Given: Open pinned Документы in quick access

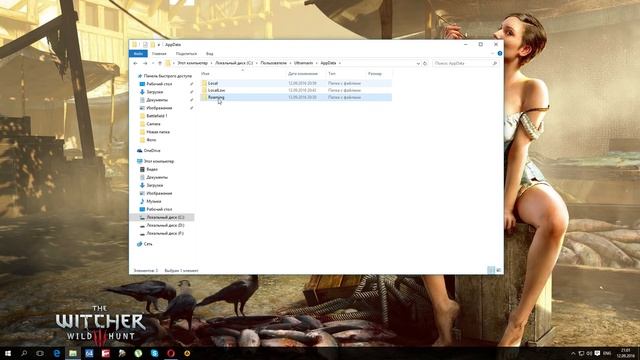Looking at the screenshot, I should 157,100.
